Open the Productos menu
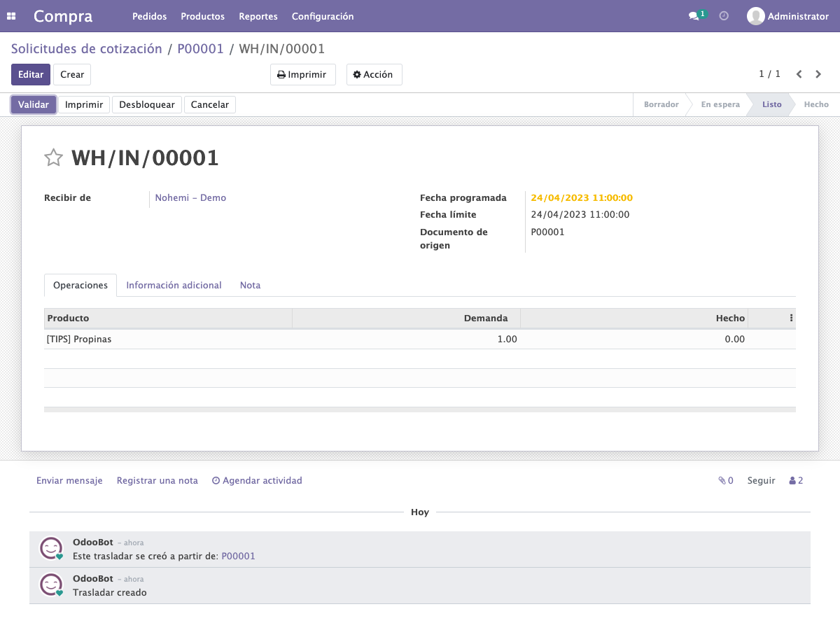Screen dimensions: 840x630 (202, 16)
